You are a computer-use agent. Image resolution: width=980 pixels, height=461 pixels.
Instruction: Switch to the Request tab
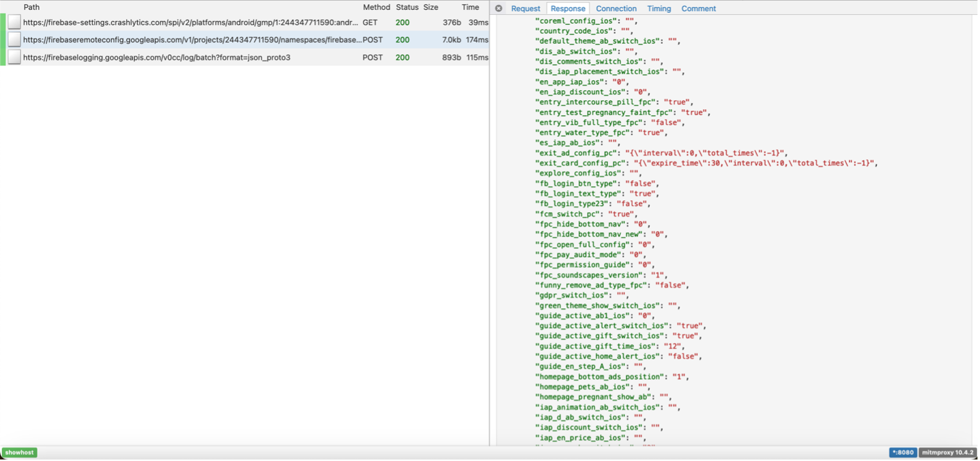point(525,9)
